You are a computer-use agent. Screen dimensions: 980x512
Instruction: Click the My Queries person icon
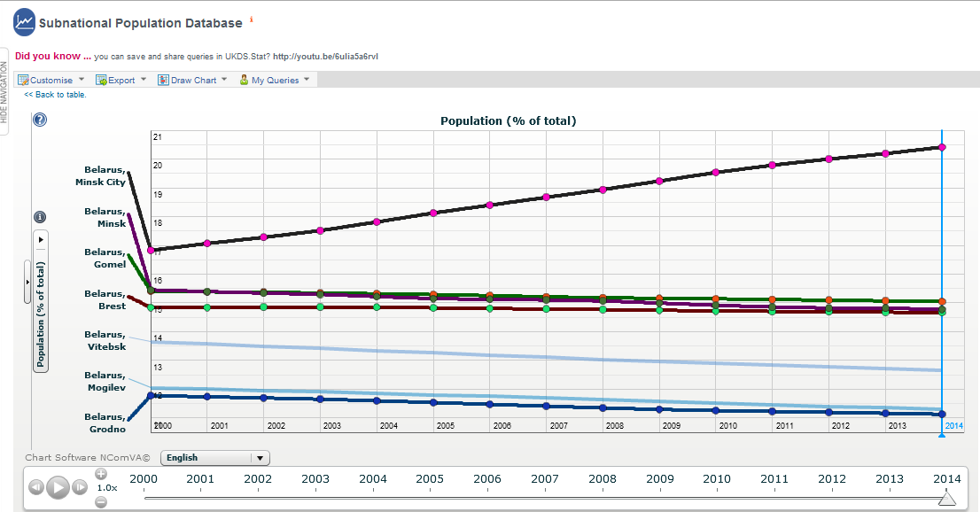pos(244,80)
